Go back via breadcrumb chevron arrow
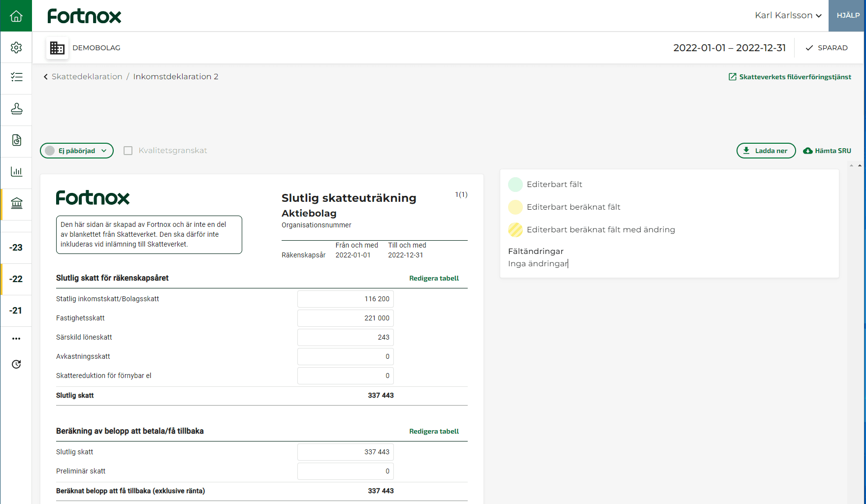The image size is (866, 504). pos(46,77)
